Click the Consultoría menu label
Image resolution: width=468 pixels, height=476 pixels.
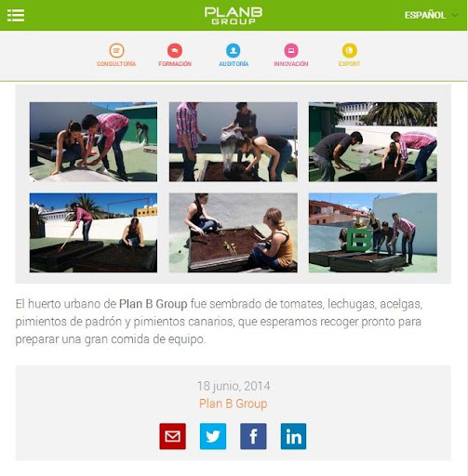point(116,64)
